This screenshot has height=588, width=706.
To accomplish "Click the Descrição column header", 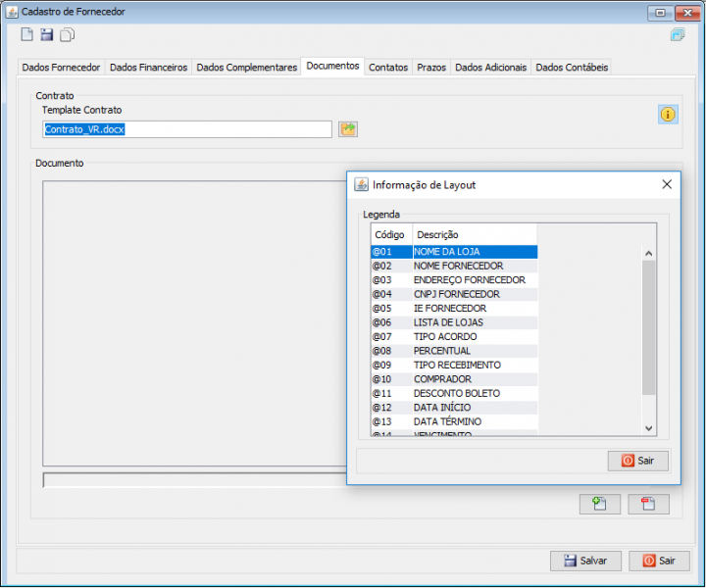I will [475, 234].
